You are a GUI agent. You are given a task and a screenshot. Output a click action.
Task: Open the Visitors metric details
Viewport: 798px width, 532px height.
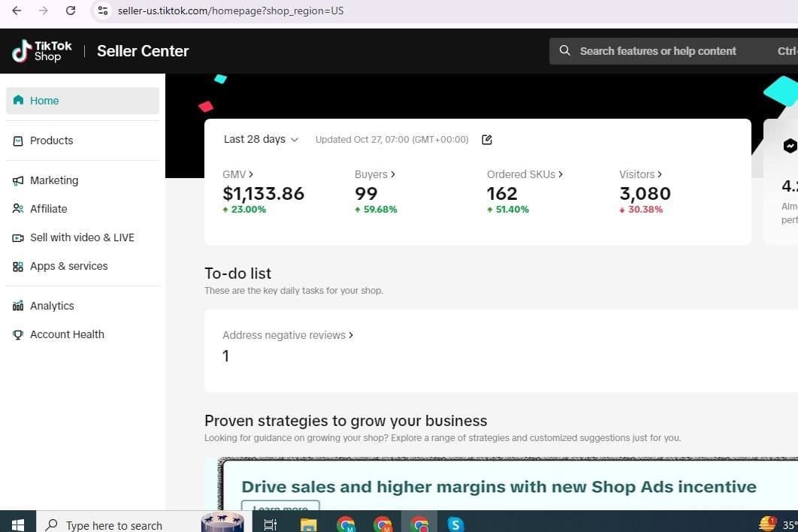pos(640,174)
